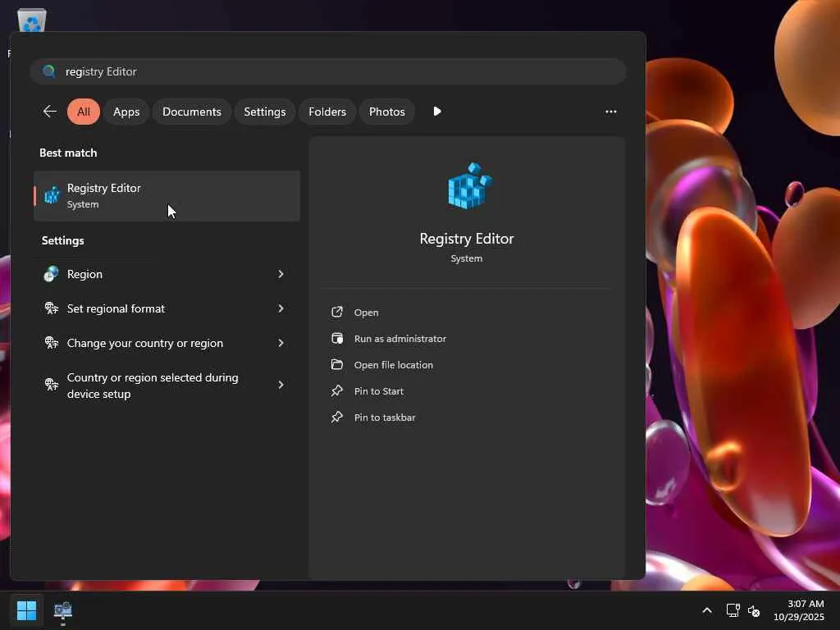Viewport: 840px width, 630px height.
Task: Switch to the Settings filter tab
Action: tap(265, 112)
